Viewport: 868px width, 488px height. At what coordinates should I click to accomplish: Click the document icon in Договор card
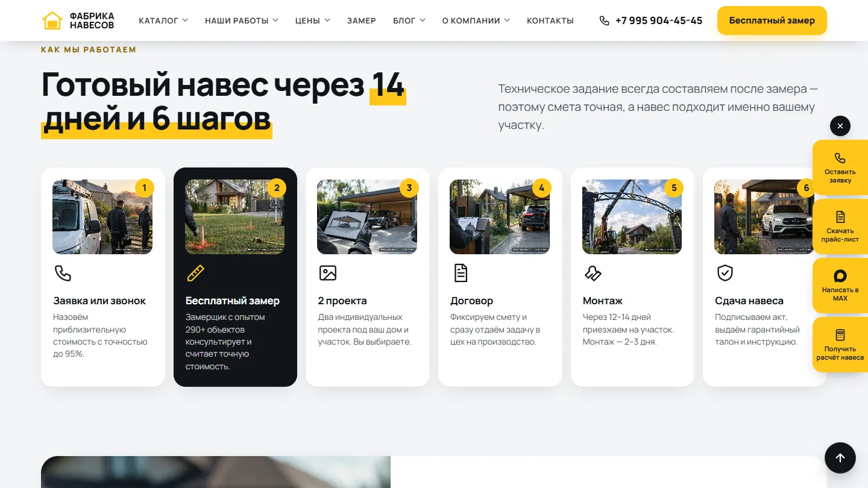(461, 273)
